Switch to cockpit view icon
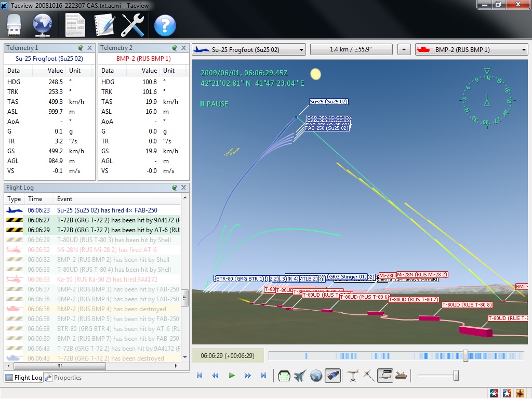The height and width of the screenshot is (399, 532). [x=284, y=376]
